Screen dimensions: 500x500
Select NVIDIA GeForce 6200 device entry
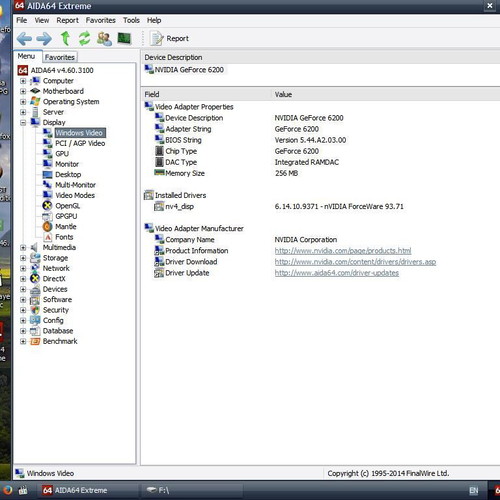184,70
